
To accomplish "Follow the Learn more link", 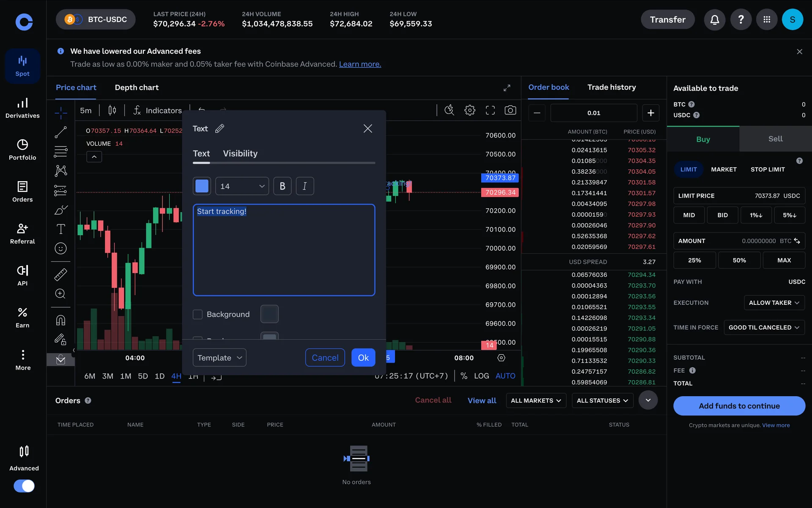I will coord(360,64).
